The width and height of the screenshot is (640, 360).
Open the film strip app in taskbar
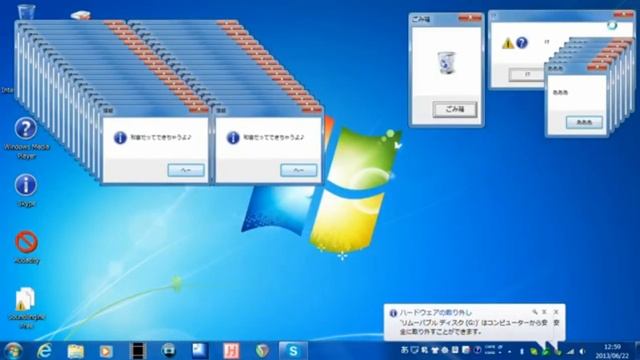(x=138, y=351)
